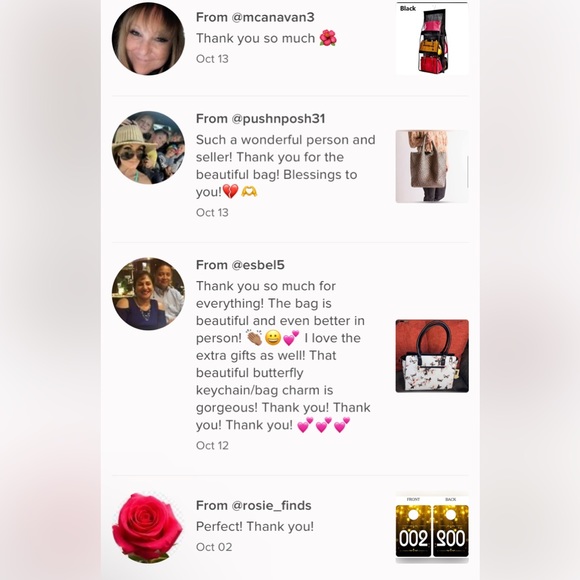Select the butterfly keychain comment from @esbel5
This screenshot has height=580, width=580.
pos(283,355)
